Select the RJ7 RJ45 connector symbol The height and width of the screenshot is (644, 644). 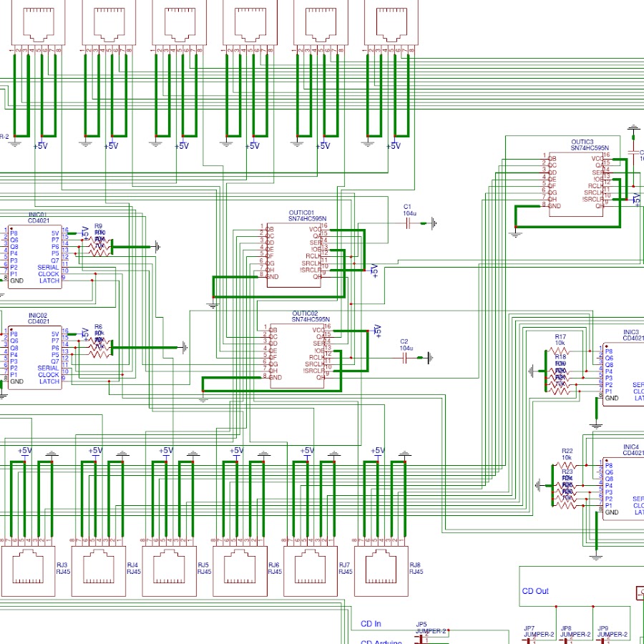click(x=311, y=571)
